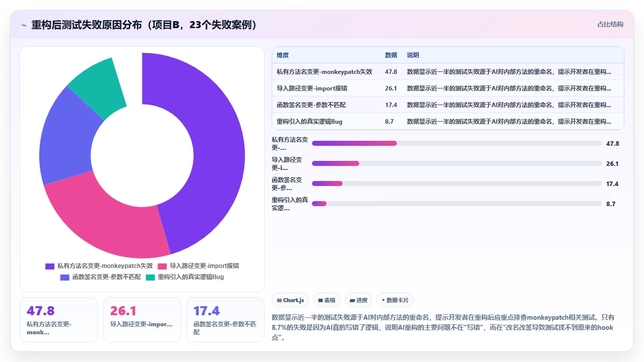Click the title icon beside 重构后测试失败原因分布
Screen dimensions: 644x362
point(24,25)
